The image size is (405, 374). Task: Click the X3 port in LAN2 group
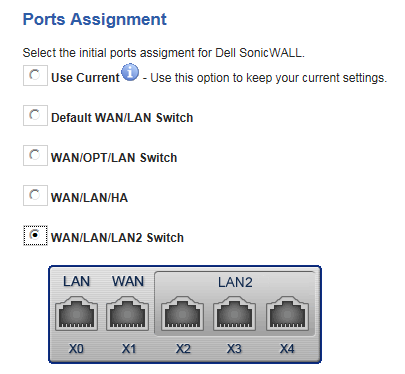[235, 313]
